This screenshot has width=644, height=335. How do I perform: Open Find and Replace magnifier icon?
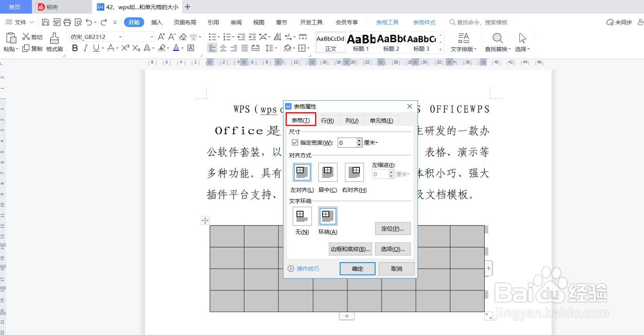[x=498, y=38]
